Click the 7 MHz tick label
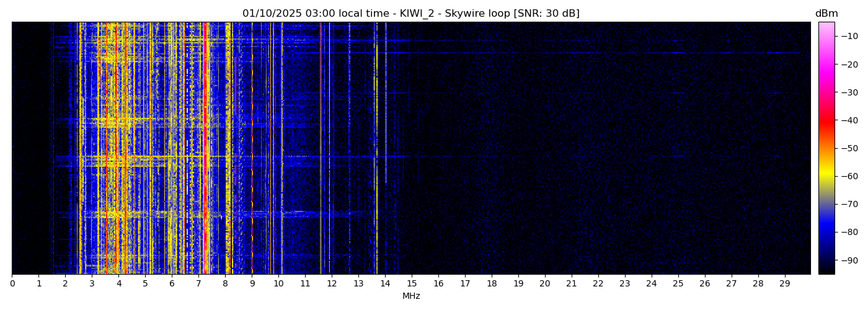The image size is (868, 310). (198, 284)
